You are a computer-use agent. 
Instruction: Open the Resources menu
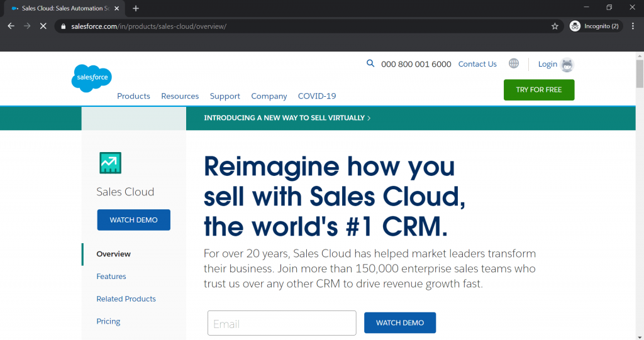[180, 96]
